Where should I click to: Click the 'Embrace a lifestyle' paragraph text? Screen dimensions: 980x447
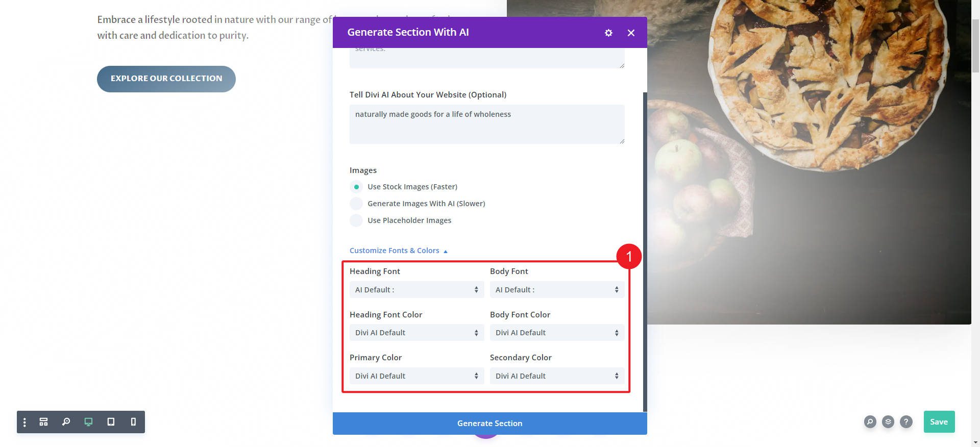pyautogui.click(x=214, y=28)
